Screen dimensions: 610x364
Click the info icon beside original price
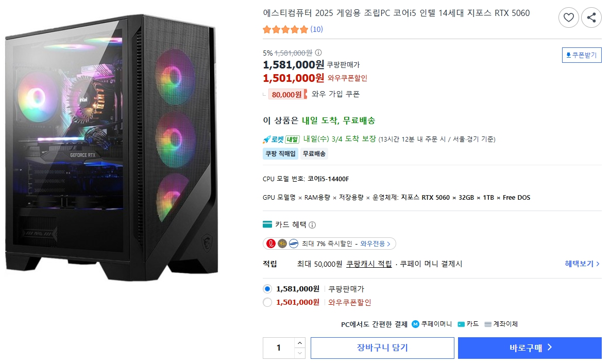(318, 53)
